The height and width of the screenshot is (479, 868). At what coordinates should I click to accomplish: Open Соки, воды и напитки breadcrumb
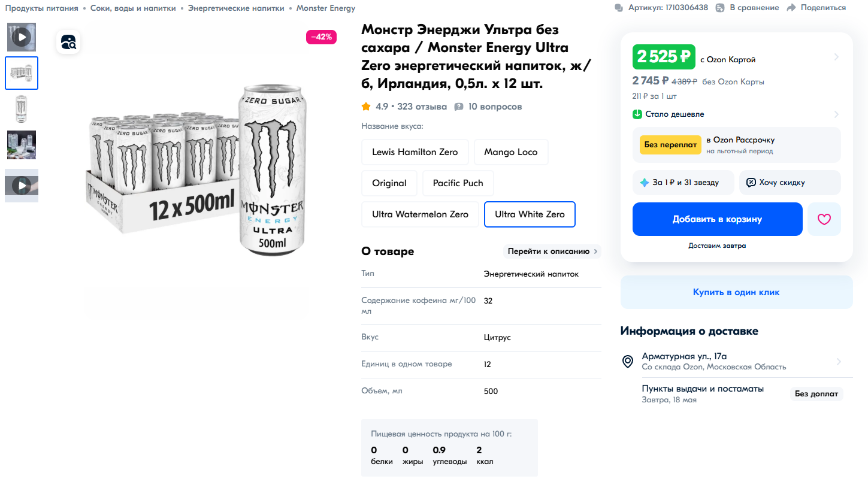pos(133,8)
